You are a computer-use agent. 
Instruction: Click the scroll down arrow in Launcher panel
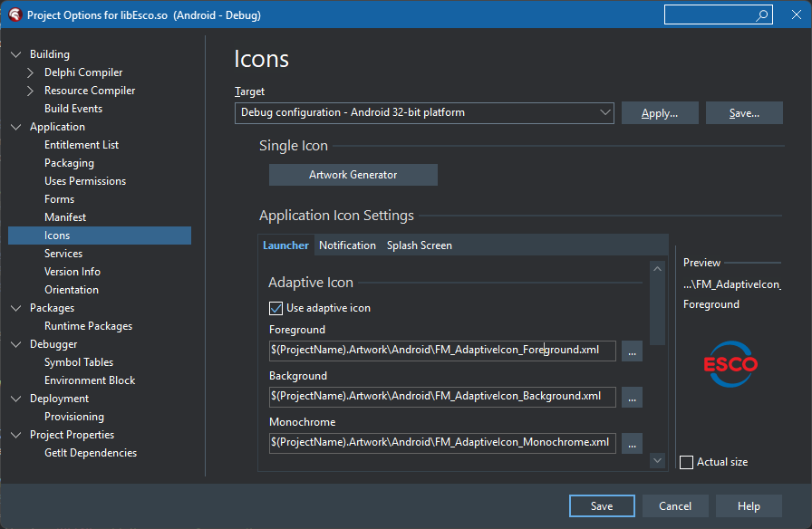click(657, 460)
